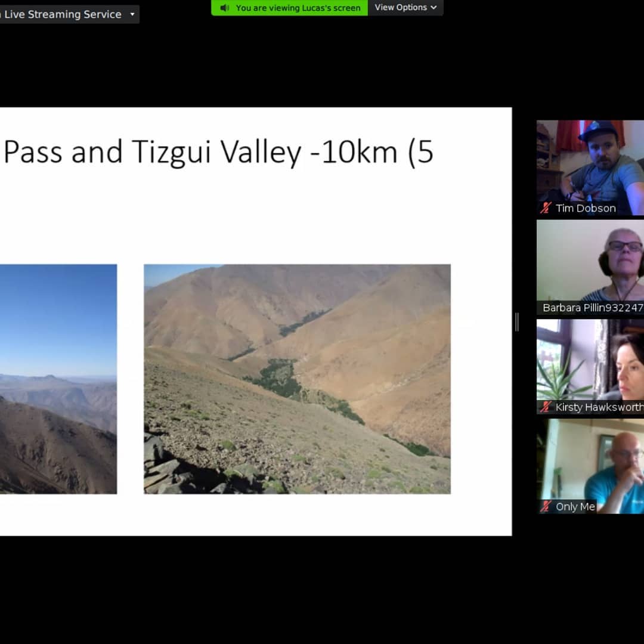Click the Live Streaming Service label

tap(63, 14)
